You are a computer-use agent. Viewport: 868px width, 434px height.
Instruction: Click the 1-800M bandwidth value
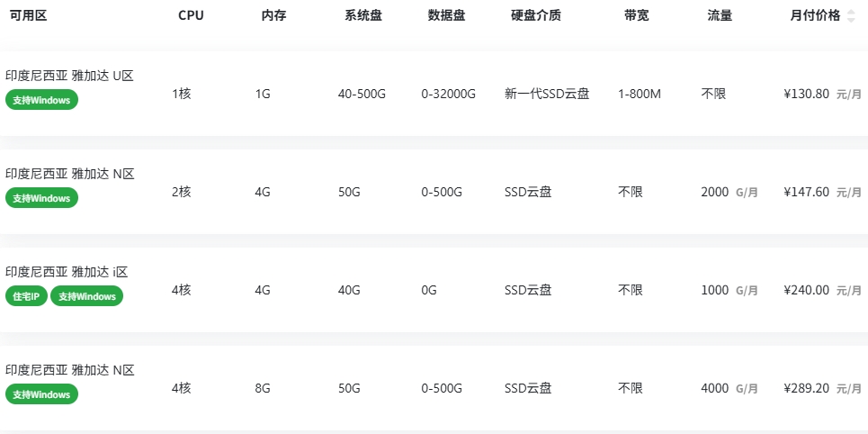640,94
